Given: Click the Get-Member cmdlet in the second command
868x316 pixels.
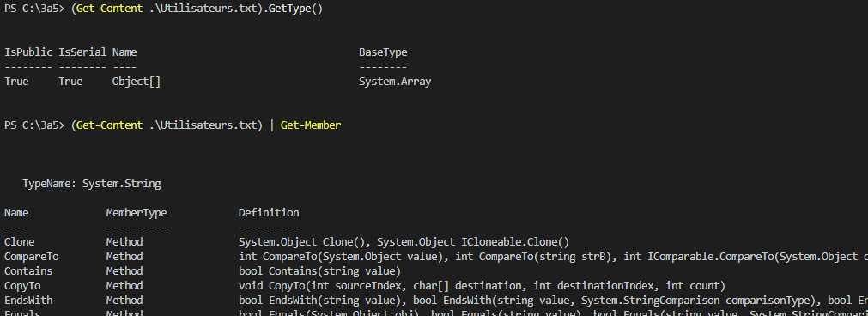Looking at the screenshot, I should [311, 125].
